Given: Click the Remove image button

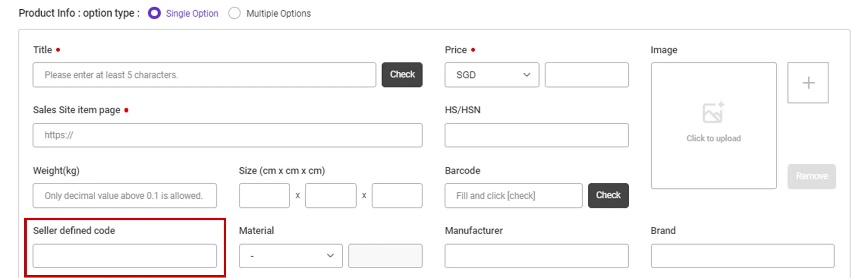Looking at the screenshot, I should click(811, 176).
